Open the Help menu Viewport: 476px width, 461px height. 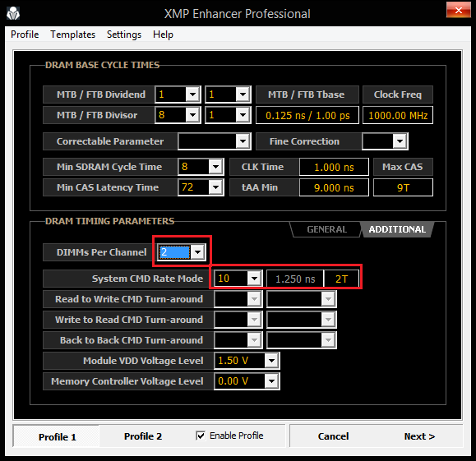[163, 35]
